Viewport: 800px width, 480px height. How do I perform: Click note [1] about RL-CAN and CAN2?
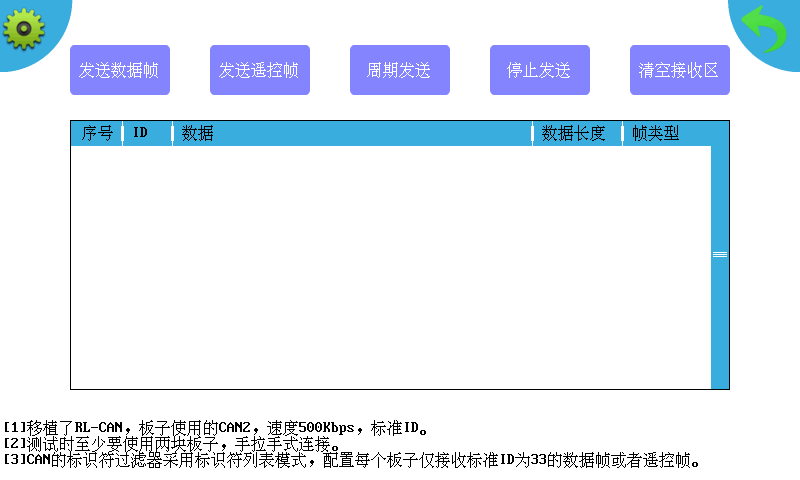point(215,428)
